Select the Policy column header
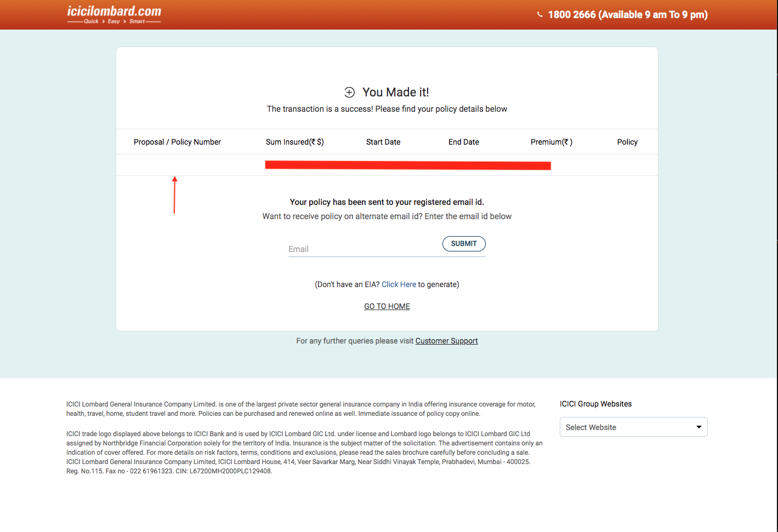Image resolution: width=778 pixels, height=532 pixels. tap(627, 142)
